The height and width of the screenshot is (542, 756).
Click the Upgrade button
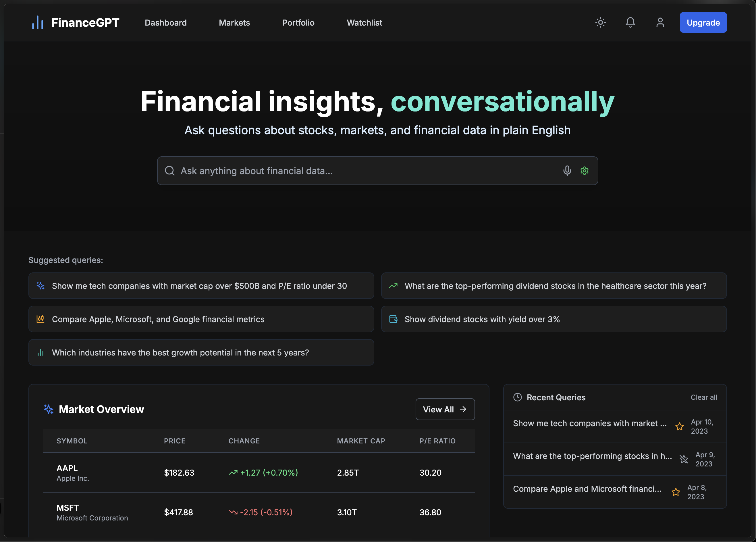[x=703, y=23]
